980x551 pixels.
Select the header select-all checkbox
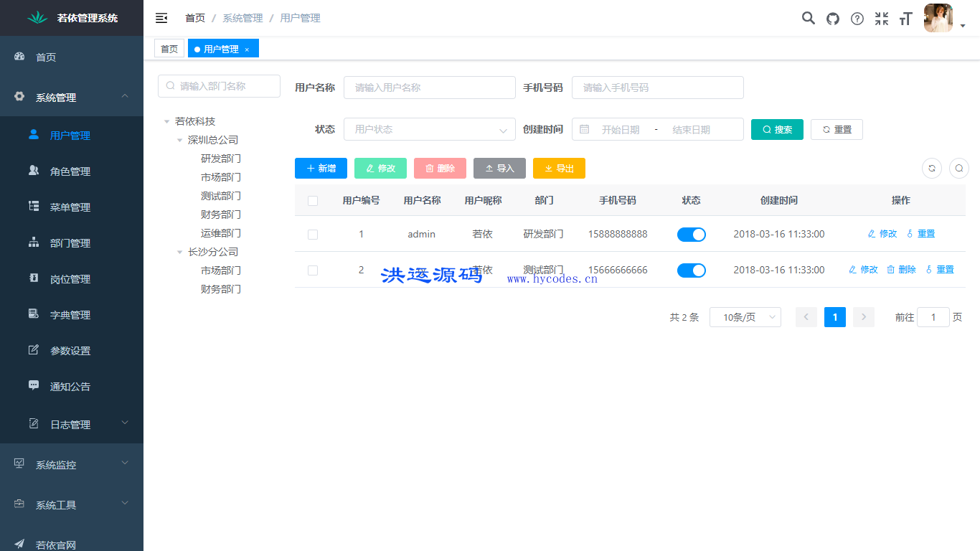313,201
